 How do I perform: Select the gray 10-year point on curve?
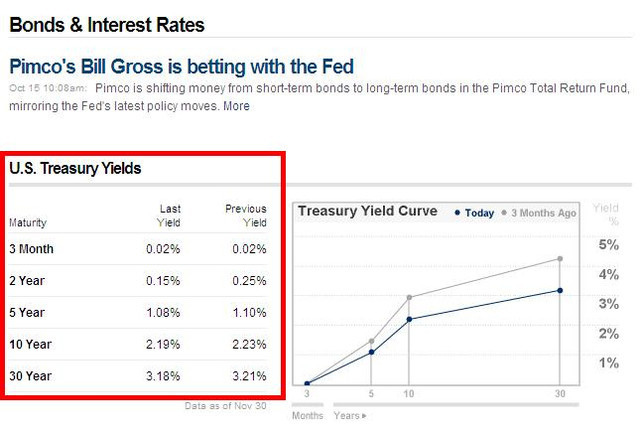tap(409, 297)
